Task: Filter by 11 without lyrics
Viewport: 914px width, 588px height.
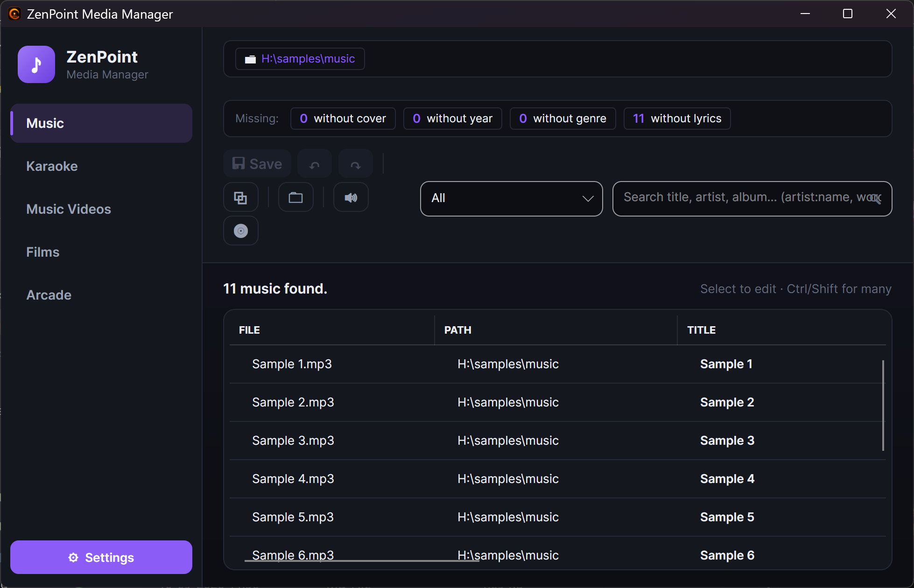Action: pyautogui.click(x=677, y=119)
